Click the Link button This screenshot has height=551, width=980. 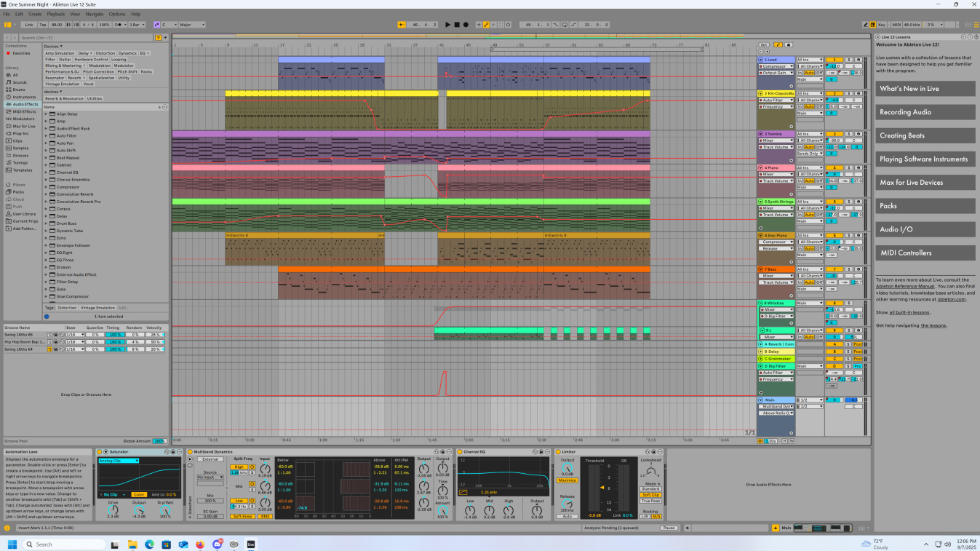click(29, 25)
